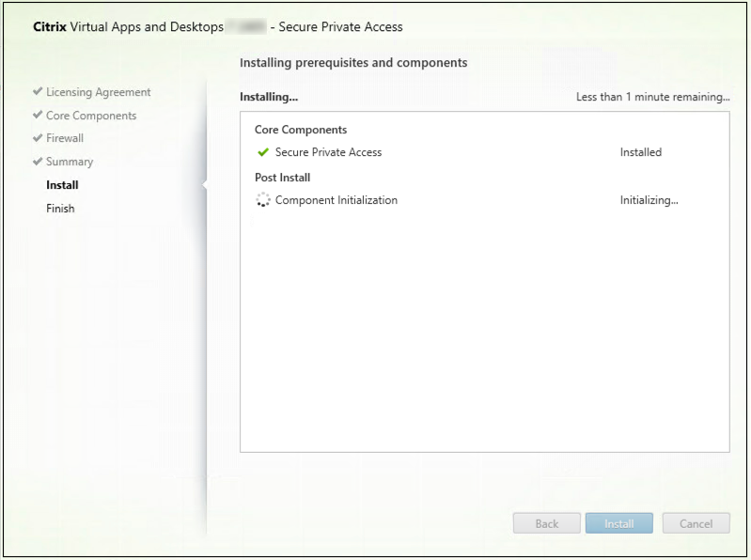The height and width of the screenshot is (560, 751).
Task: Click the Firewall step checkmark icon
Action: pyautogui.click(x=38, y=138)
